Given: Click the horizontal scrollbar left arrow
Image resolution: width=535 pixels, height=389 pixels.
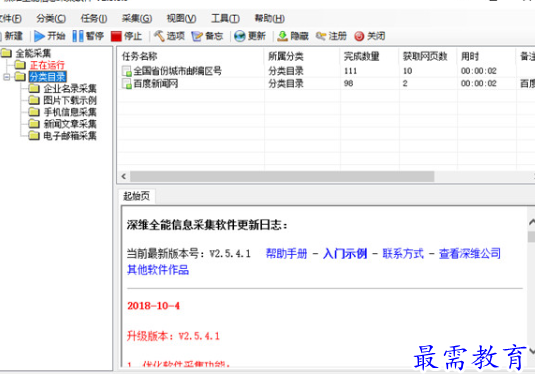Looking at the screenshot, I should tap(124, 176).
